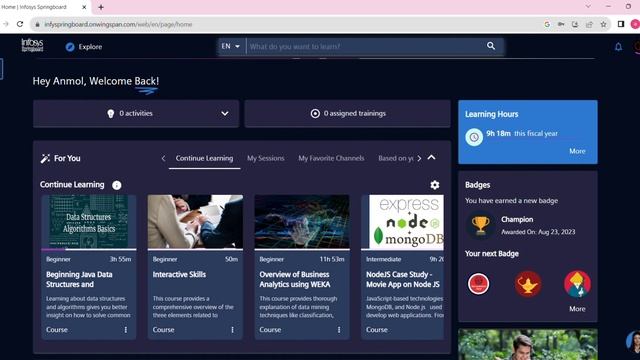This screenshot has width=640, height=360.
Task: Open Overview of Business Analytics using WEKA title
Action: [295, 279]
